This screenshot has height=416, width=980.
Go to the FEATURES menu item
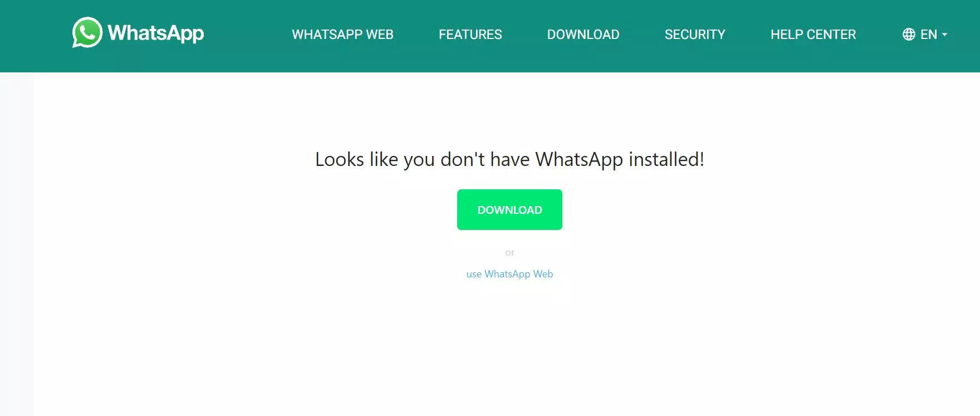tap(470, 35)
